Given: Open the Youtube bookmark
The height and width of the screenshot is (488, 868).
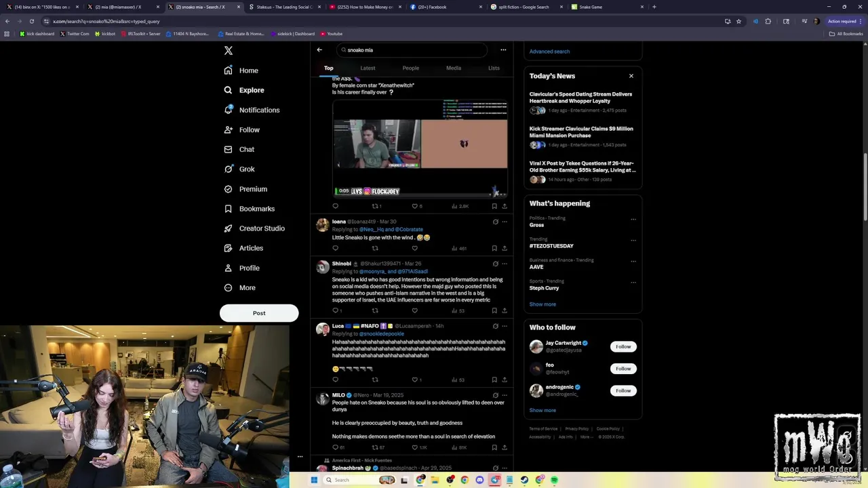Looking at the screenshot, I should tap(332, 33).
